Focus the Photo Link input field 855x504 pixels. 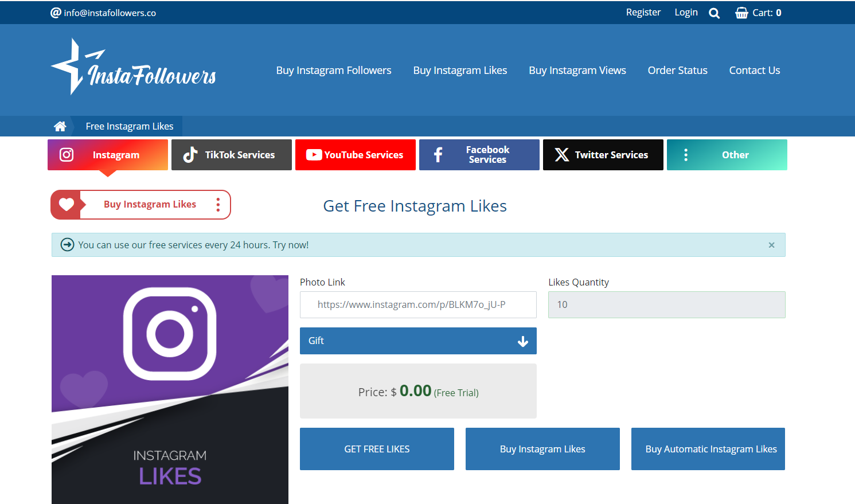point(418,304)
